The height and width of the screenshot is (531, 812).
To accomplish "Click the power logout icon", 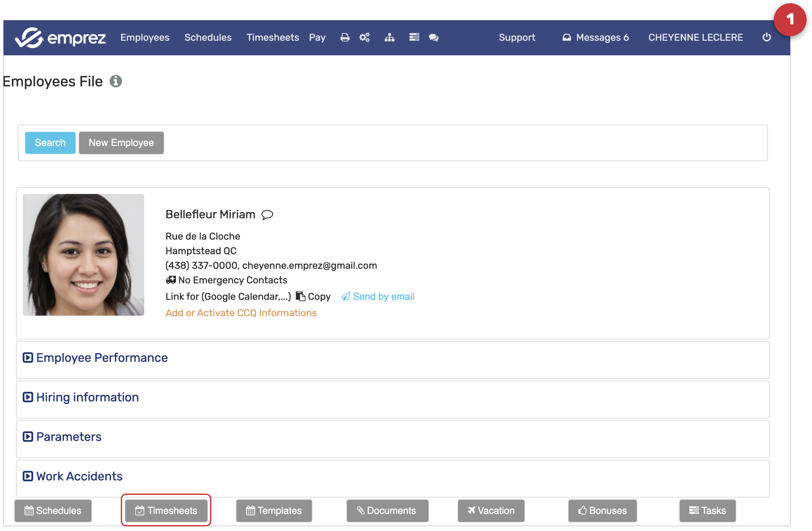I will 766,37.
